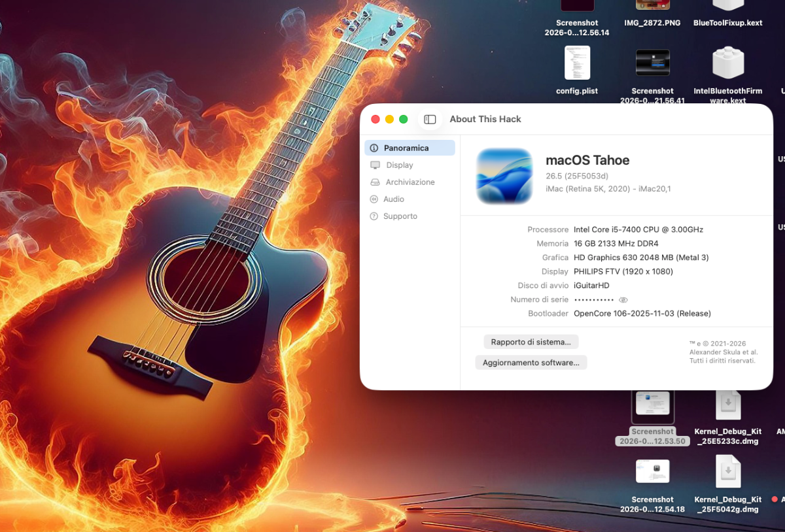
Task: Close the About This Hack window
Action: 375,119
